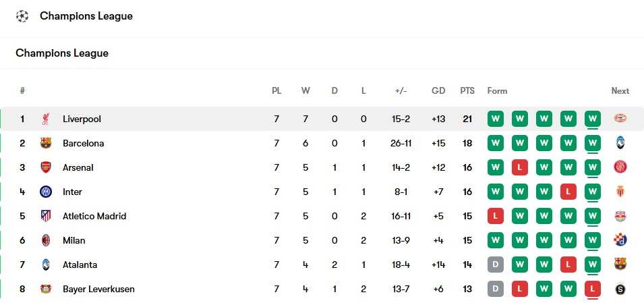Click the Milan club crest

[x=46, y=240]
